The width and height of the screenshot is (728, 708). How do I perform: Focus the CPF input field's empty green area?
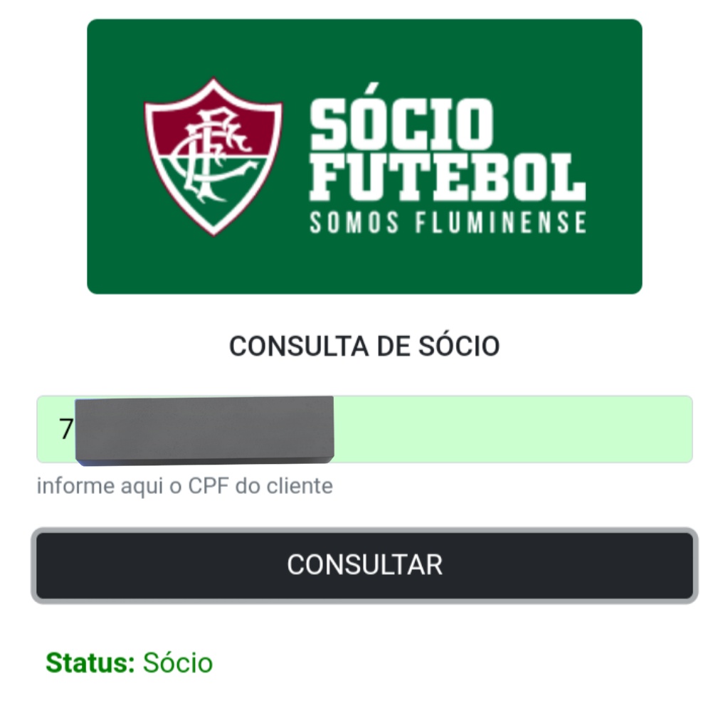(x=513, y=429)
